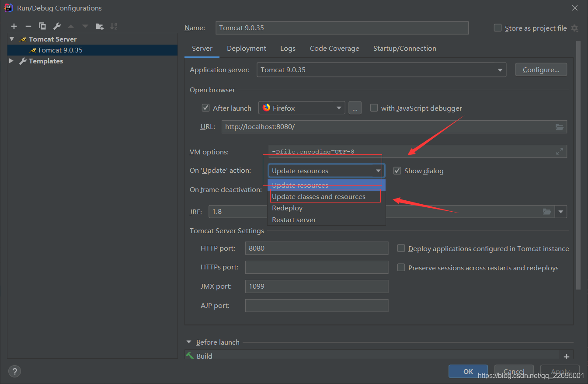Open edit templates using the wrench icon
588x384 pixels.
click(x=57, y=26)
